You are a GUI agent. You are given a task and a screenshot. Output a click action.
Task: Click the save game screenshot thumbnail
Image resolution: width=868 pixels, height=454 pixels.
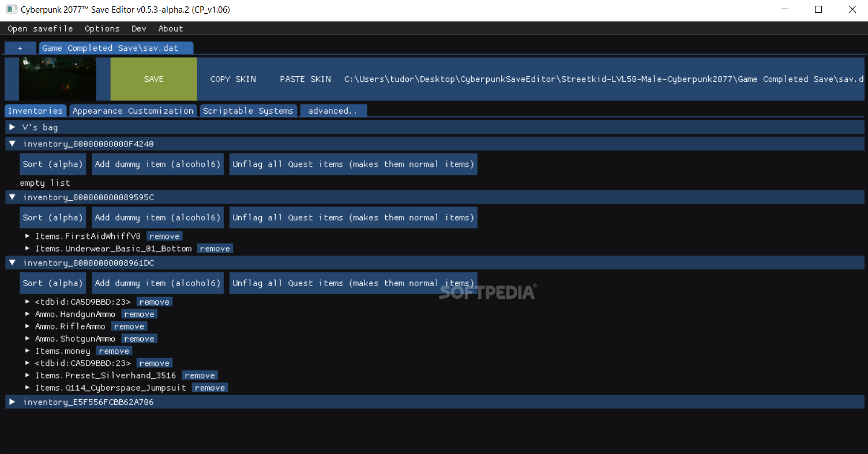coord(58,79)
